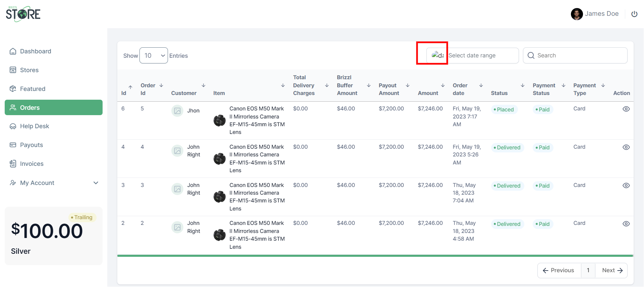This screenshot has width=644, height=287.
Task: Click the Brizzl Store logo
Action: 23,14
